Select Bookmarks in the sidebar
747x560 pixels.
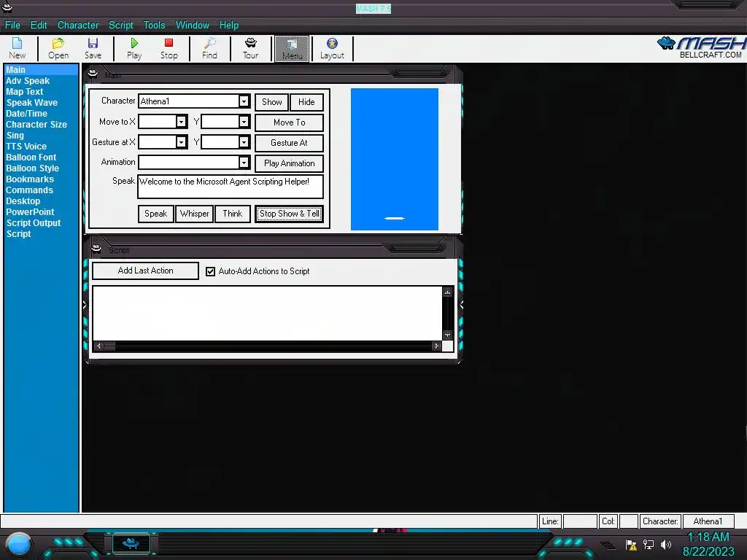tap(29, 179)
